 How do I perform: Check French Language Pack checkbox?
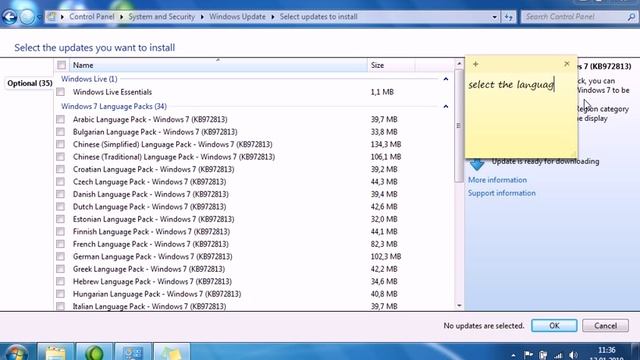[x=61, y=244]
